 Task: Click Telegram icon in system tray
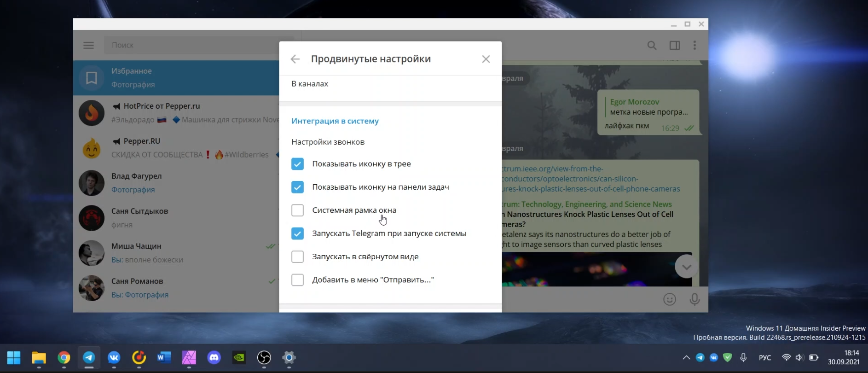tap(700, 357)
